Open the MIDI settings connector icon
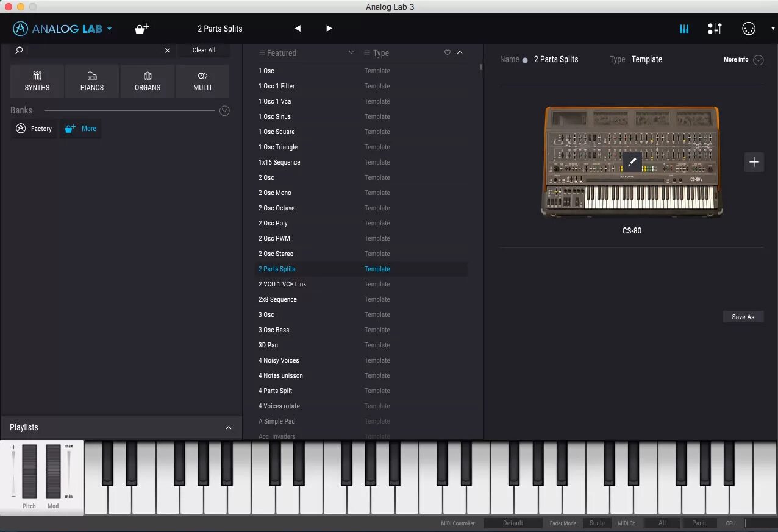This screenshot has height=532, width=778. (x=749, y=29)
